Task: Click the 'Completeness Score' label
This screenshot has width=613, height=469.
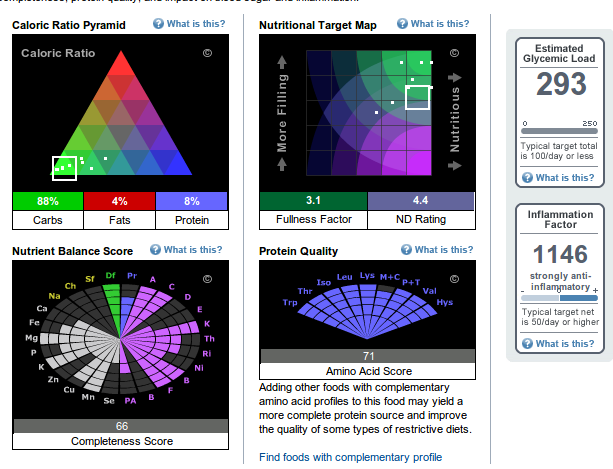Action: click(122, 441)
